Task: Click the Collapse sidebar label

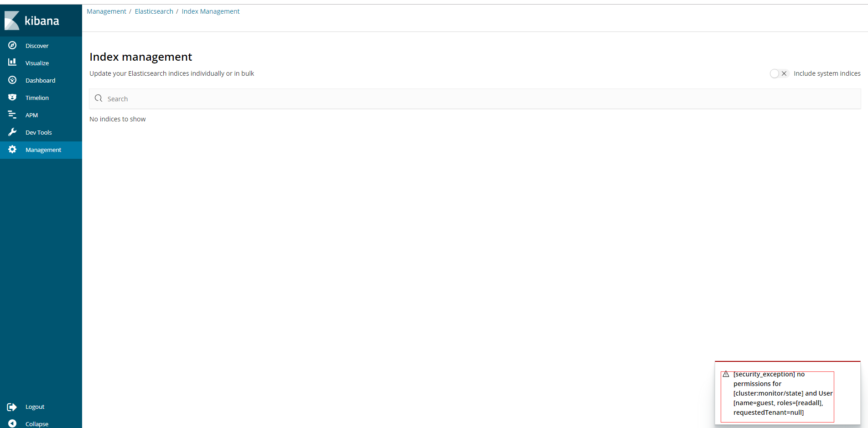Action: [37, 424]
